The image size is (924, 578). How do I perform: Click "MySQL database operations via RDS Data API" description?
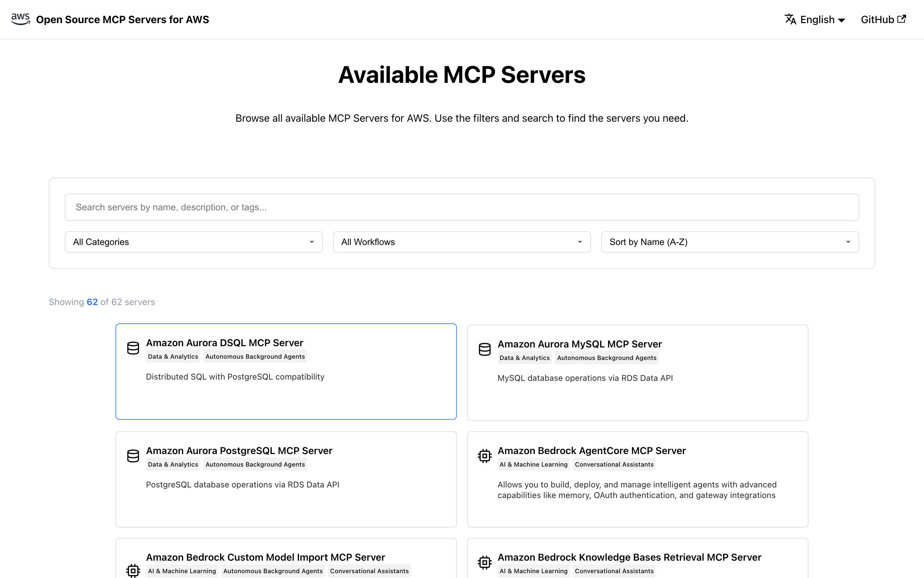pyautogui.click(x=585, y=378)
